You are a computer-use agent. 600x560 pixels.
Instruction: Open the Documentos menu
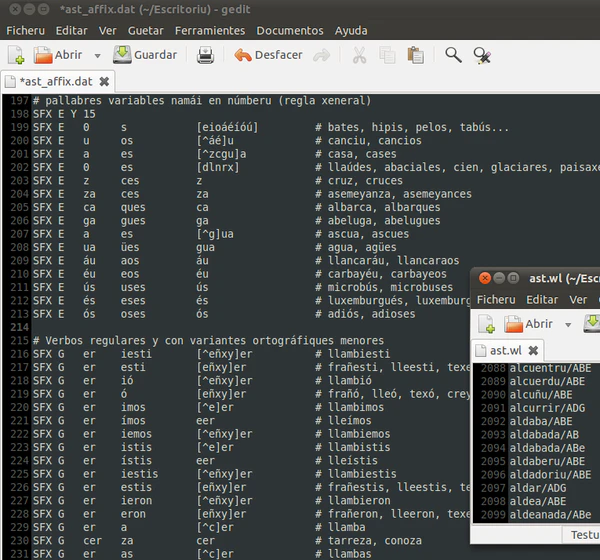(289, 30)
